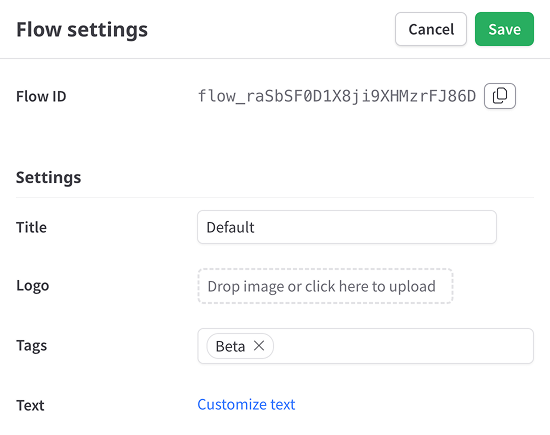
Task: Click the Logo field label
Action: tap(33, 286)
